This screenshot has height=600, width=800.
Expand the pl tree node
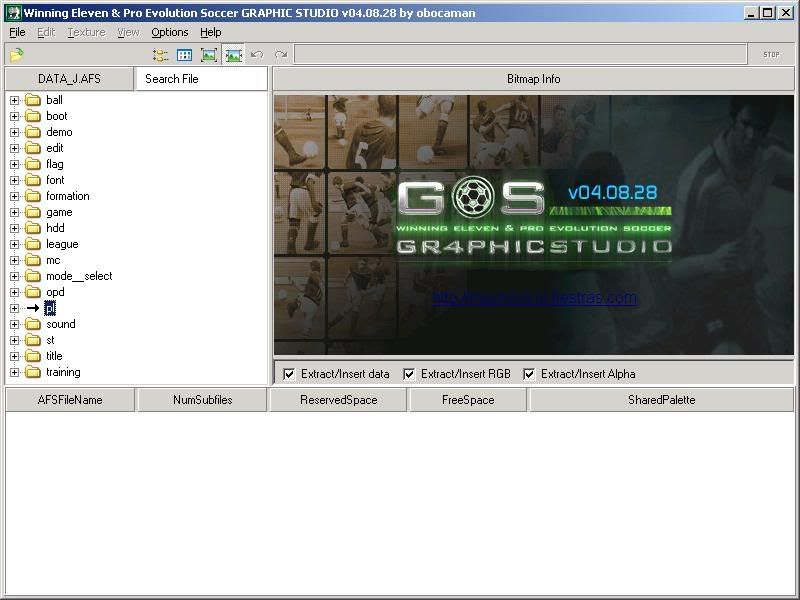click(14, 308)
